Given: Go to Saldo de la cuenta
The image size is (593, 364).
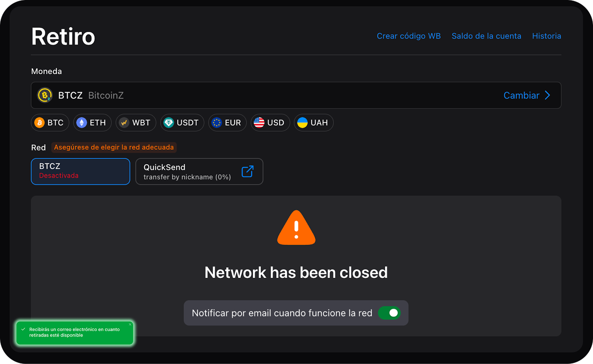Looking at the screenshot, I should [x=486, y=36].
